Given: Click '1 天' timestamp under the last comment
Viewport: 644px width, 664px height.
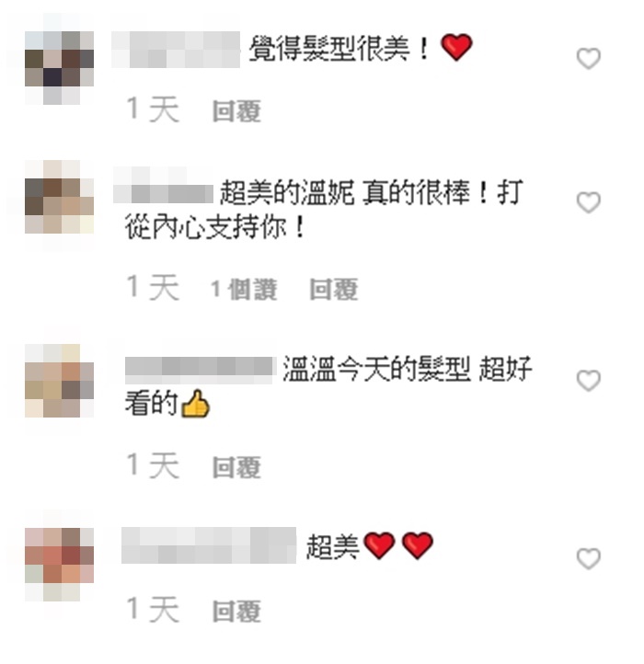Looking at the screenshot, I should click(x=153, y=610).
